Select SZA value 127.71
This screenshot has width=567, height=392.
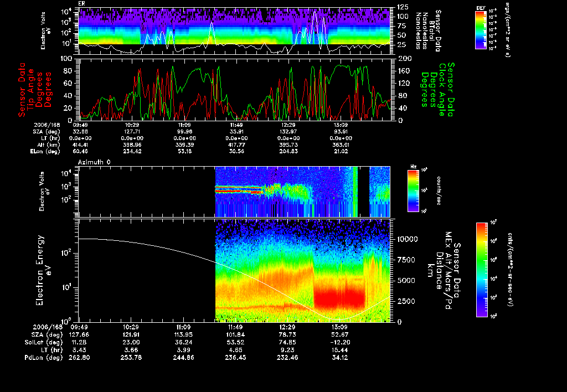(132, 132)
